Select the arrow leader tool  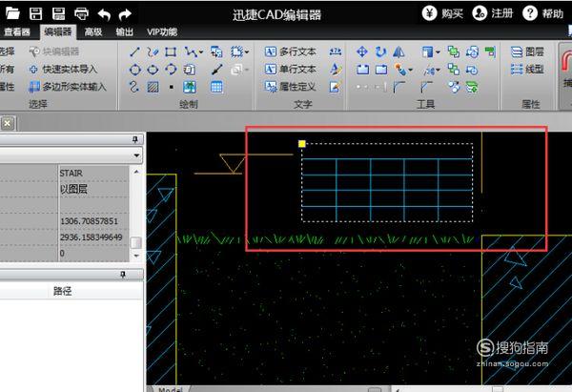click(x=217, y=70)
